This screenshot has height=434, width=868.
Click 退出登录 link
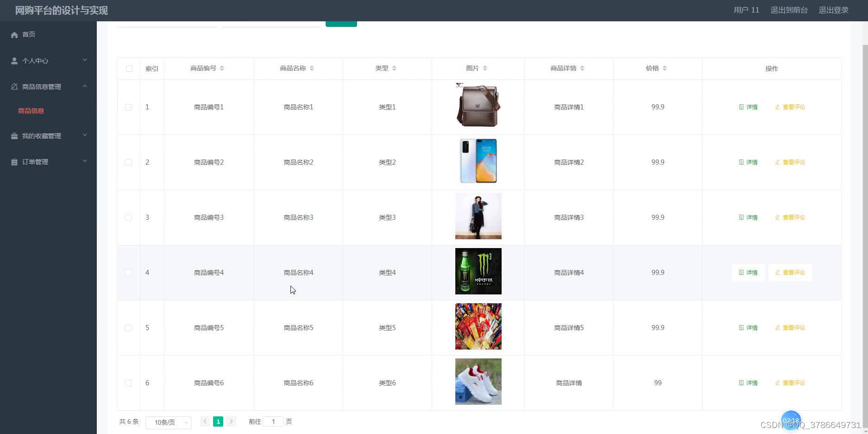pos(833,10)
